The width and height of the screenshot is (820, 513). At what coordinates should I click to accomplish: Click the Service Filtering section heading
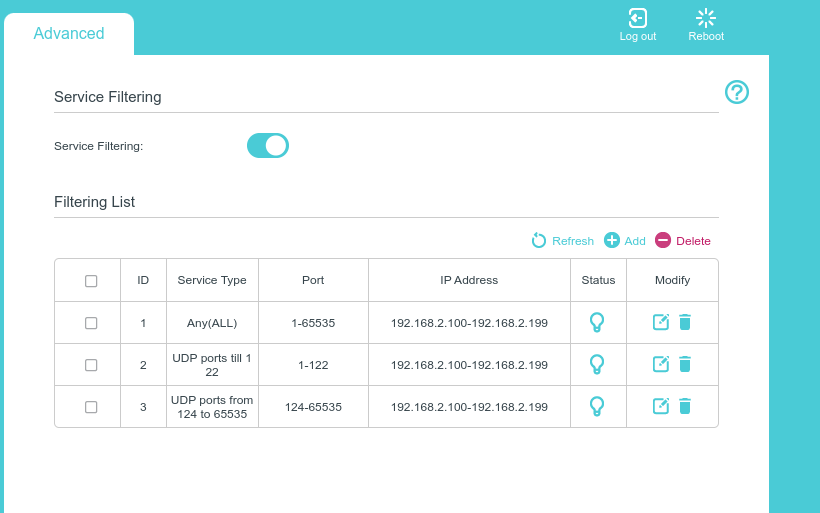108,97
